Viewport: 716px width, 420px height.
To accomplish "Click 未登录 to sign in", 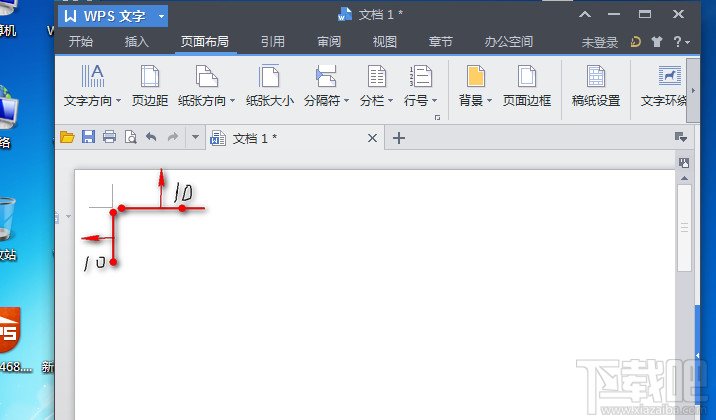I will (600, 42).
